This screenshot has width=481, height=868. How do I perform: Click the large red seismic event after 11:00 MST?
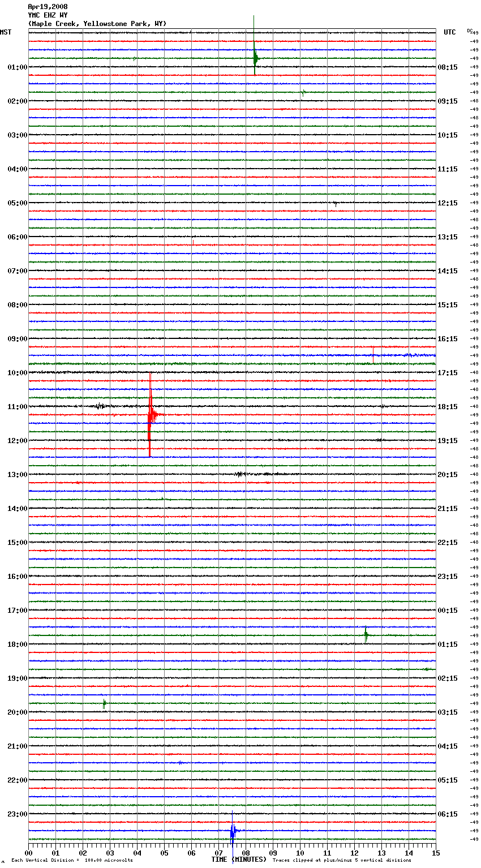pyautogui.click(x=151, y=415)
